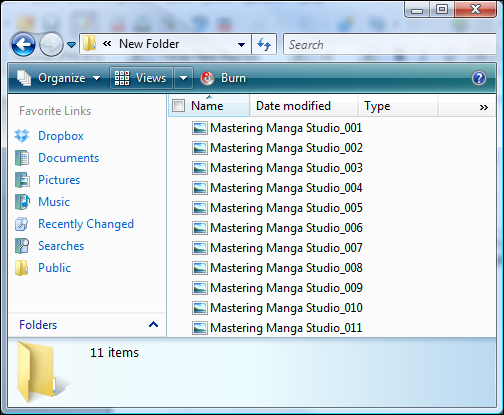Open Help with the question mark icon
Image resolution: width=504 pixels, height=415 pixels.
[479, 78]
